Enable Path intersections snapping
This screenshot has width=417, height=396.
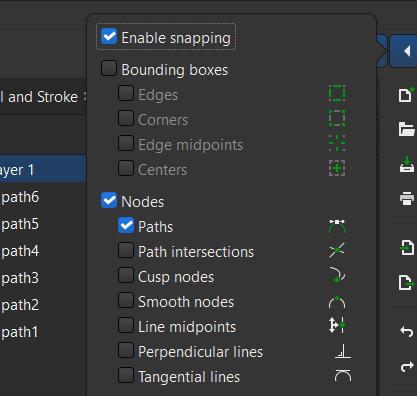126,250
